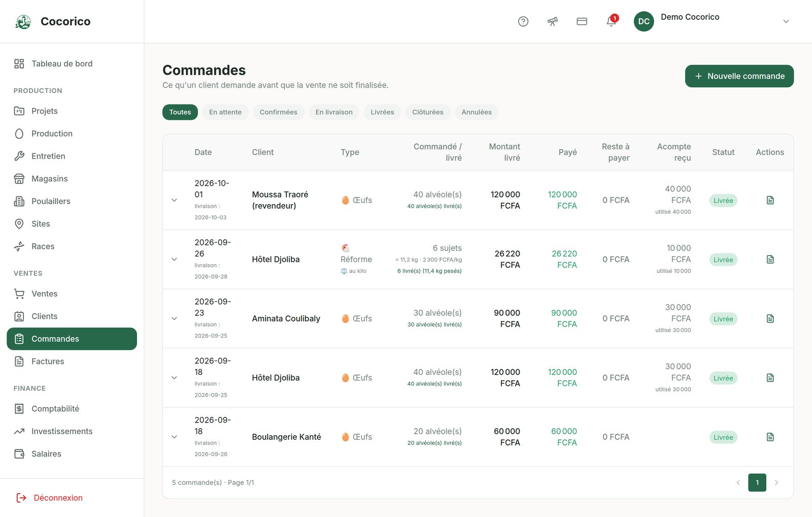Expand the Hôtel Djoliba 2026-09-18 order

(174, 378)
